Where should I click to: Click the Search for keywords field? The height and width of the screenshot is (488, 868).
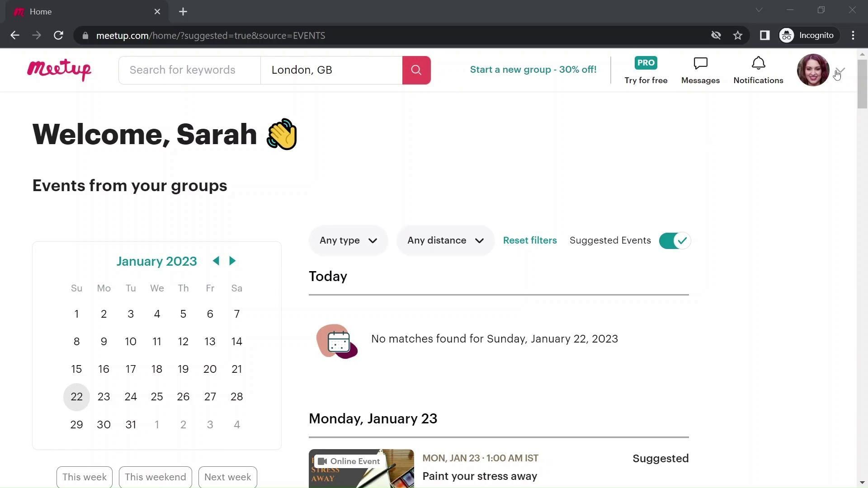tap(189, 70)
